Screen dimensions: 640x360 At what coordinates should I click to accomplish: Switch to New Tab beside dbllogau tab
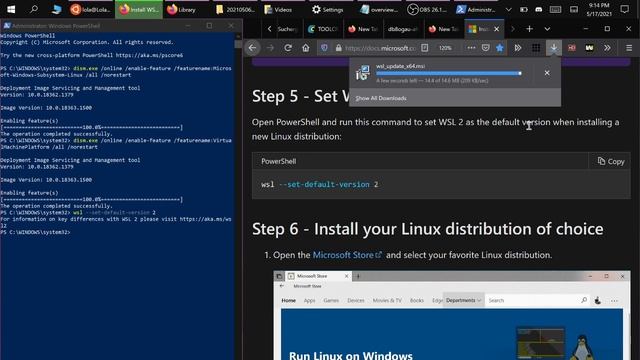point(443,29)
